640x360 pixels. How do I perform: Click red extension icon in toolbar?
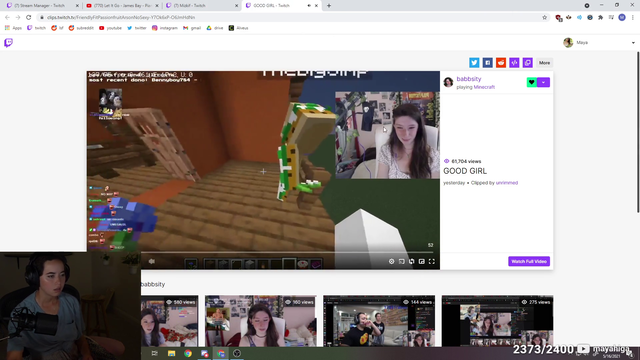point(558,17)
